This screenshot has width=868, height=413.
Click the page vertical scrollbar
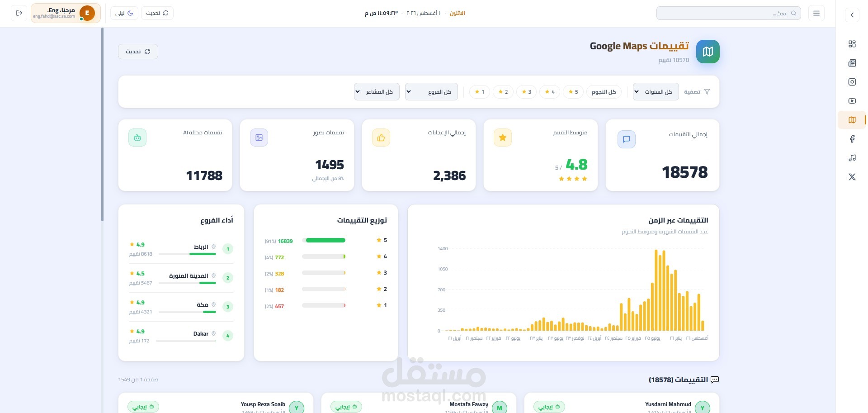point(102,124)
